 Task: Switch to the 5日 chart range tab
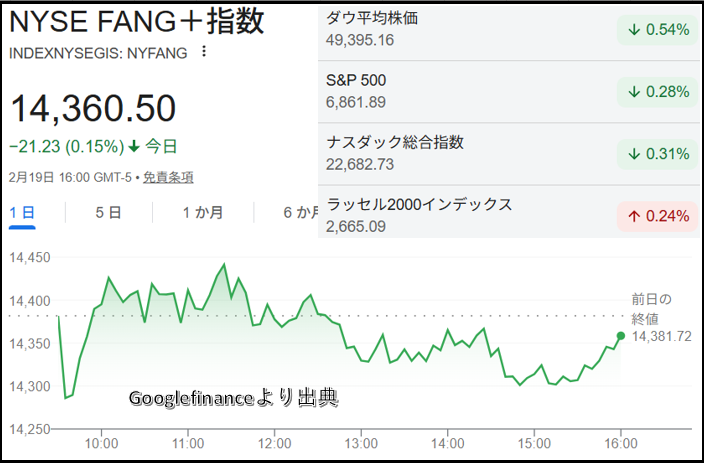(108, 212)
